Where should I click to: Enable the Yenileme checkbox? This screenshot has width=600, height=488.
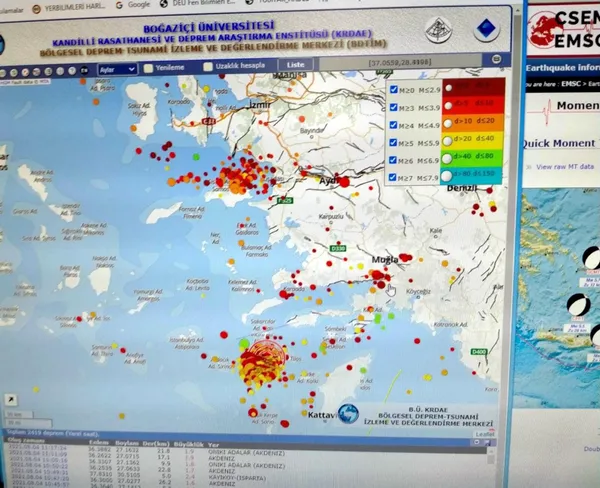148,68
